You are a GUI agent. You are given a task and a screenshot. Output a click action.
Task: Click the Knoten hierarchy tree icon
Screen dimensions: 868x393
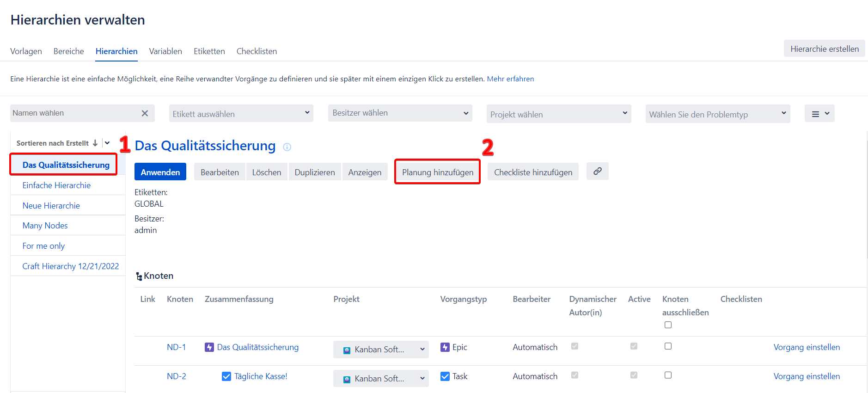139,276
